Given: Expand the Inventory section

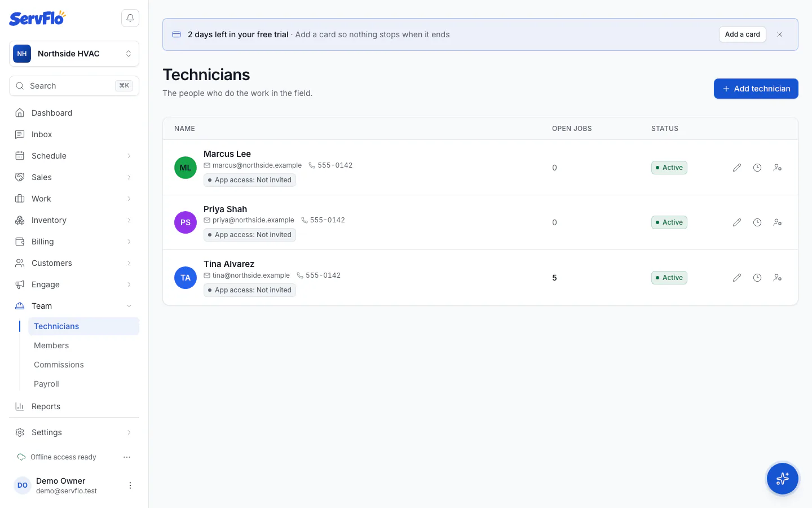Looking at the screenshot, I should click(x=74, y=220).
